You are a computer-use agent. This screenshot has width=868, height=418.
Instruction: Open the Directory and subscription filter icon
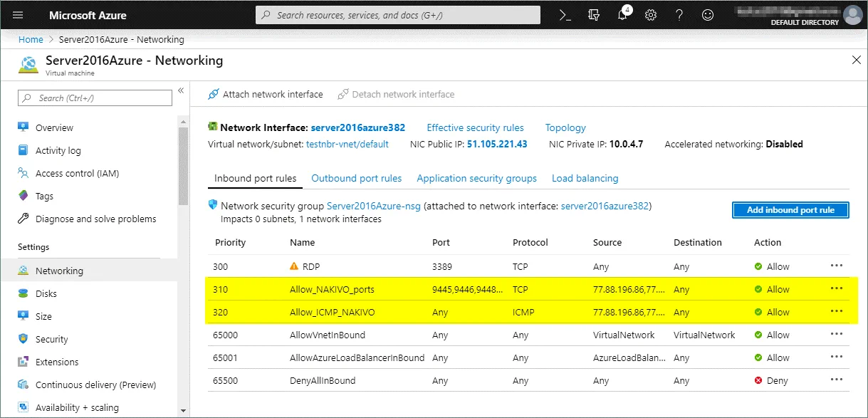594,15
